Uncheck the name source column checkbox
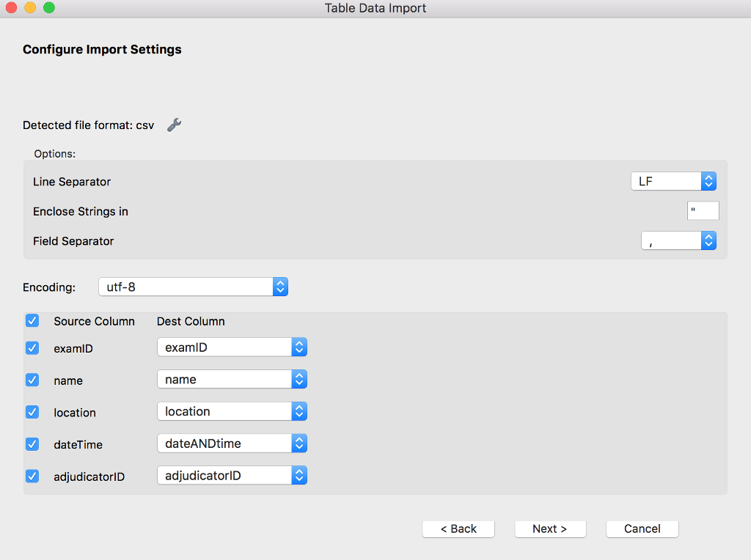This screenshot has width=751, height=560. (32, 380)
